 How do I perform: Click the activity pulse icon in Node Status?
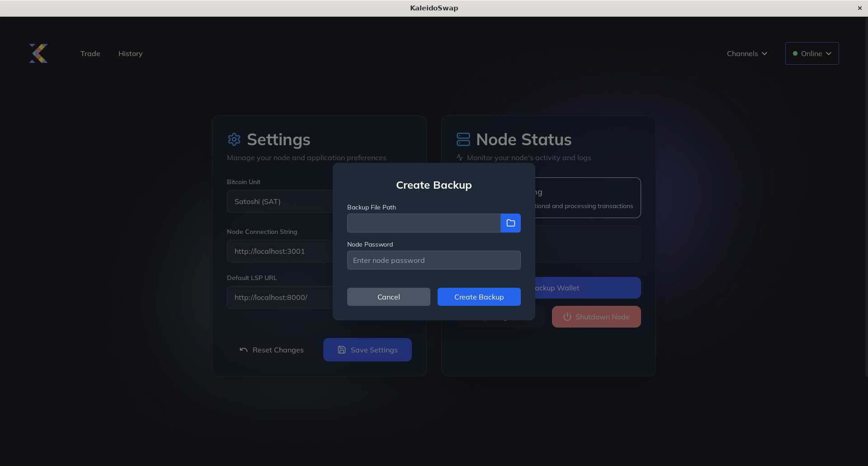click(459, 157)
